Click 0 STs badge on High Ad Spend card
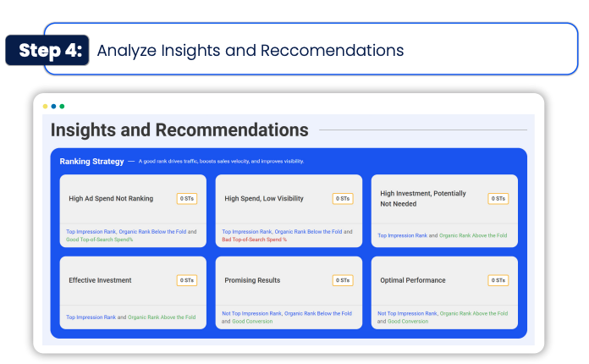 [x=187, y=198]
